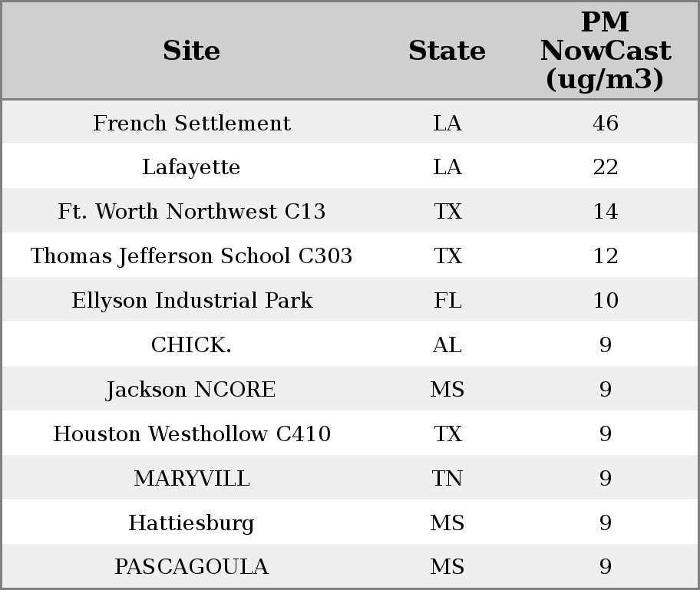The width and height of the screenshot is (700, 590).
Task: Select the Jackson NCORE site cell
Action: tap(191, 390)
